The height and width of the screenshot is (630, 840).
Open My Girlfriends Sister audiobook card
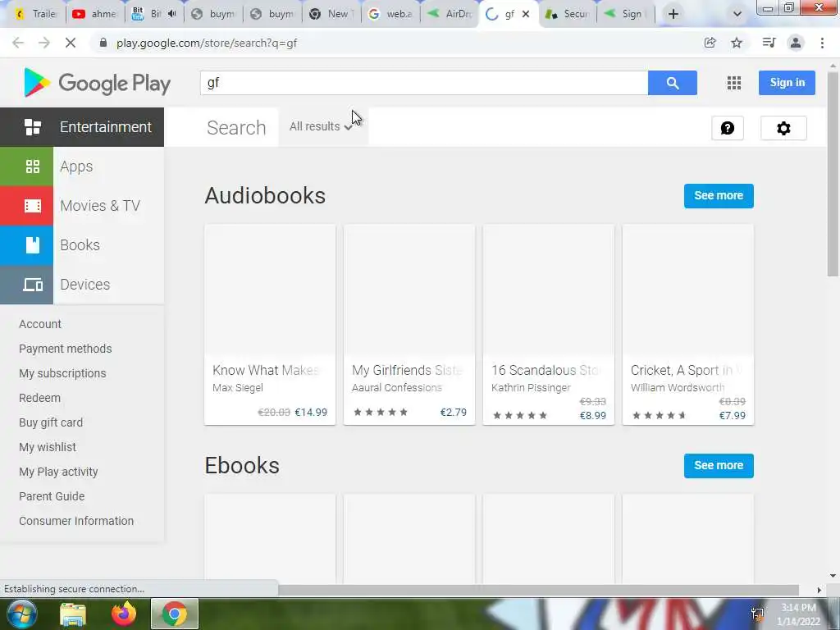click(409, 325)
